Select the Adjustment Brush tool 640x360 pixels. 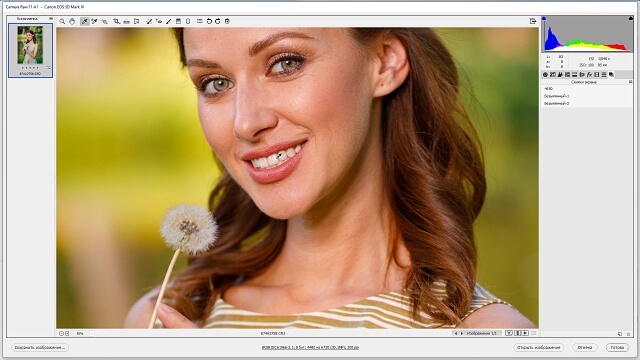169,21
